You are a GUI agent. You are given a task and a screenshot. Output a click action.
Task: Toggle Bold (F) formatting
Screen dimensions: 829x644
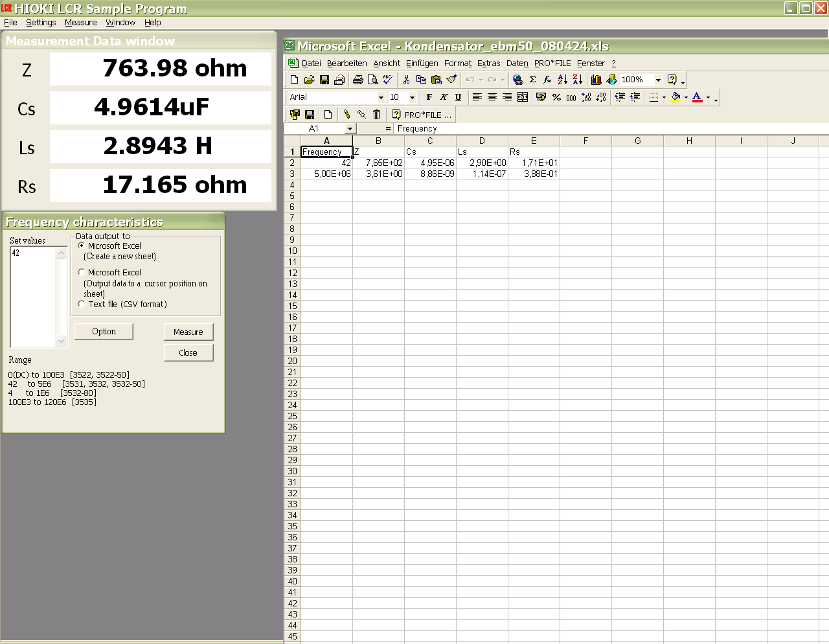pos(429,97)
